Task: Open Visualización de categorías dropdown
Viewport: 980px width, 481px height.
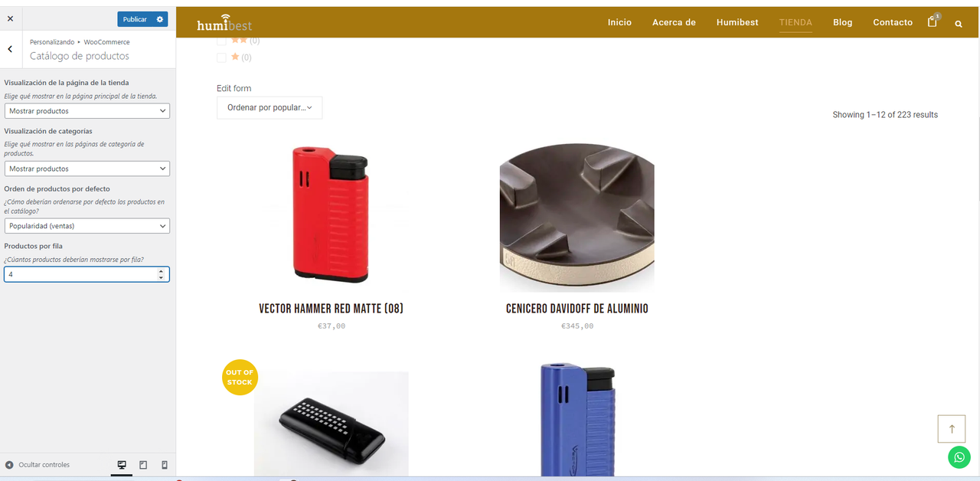Action: (x=87, y=169)
